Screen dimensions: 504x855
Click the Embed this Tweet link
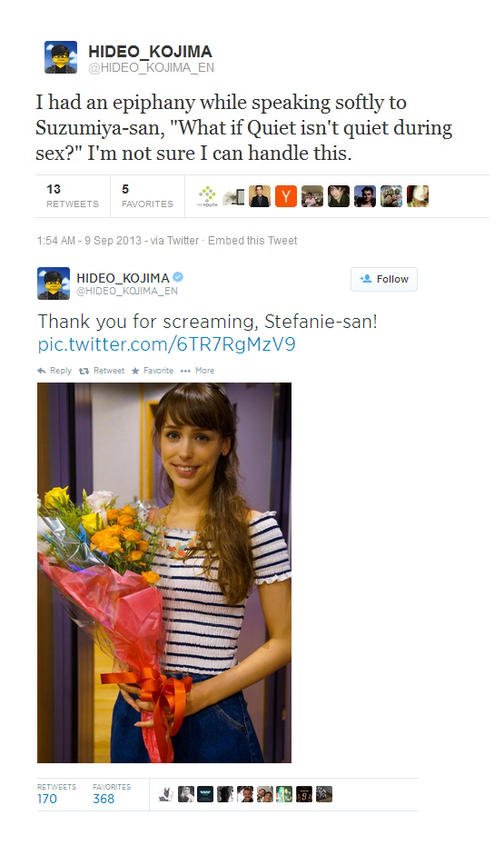pyautogui.click(x=252, y=241)
